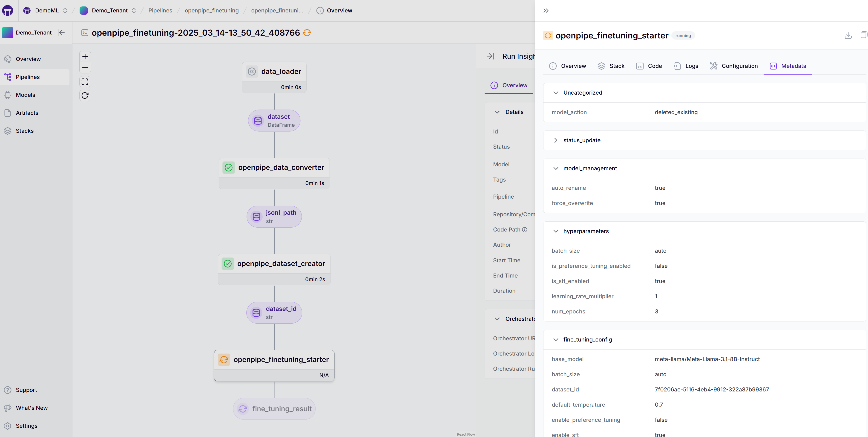Collapse the Demo_Tenant left sidebar
This screenshot has height=437, width=868.
pos(61,32)
